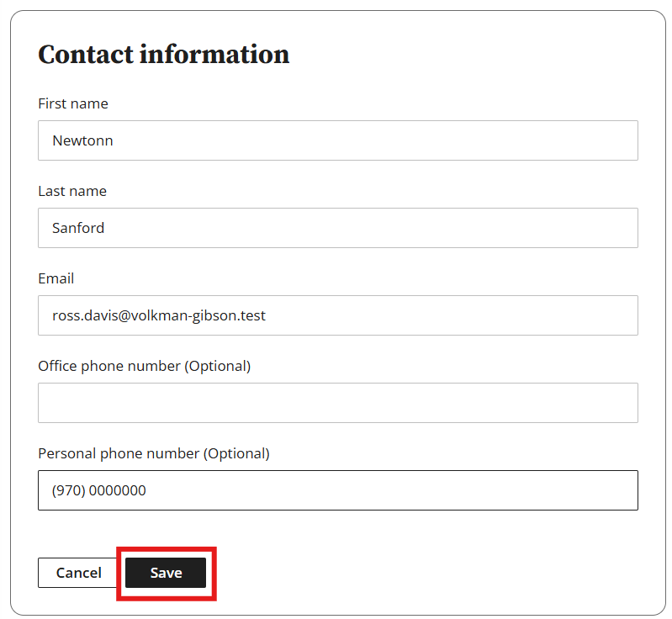This screenshot has width=672, height=619.
Task: Place cursor on the "Newtonn" text
Action: click(x=82, y=140)
